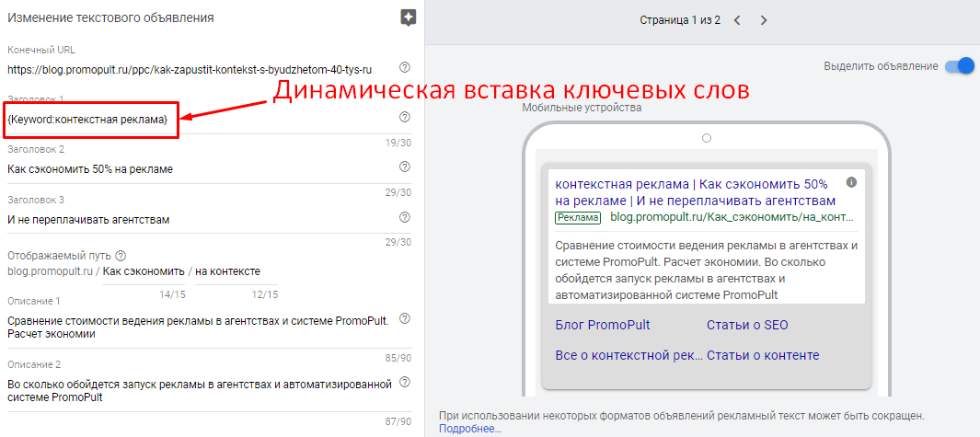Open the Подробнее link
Screen dimensions: 980x437
tap(470, 429)
